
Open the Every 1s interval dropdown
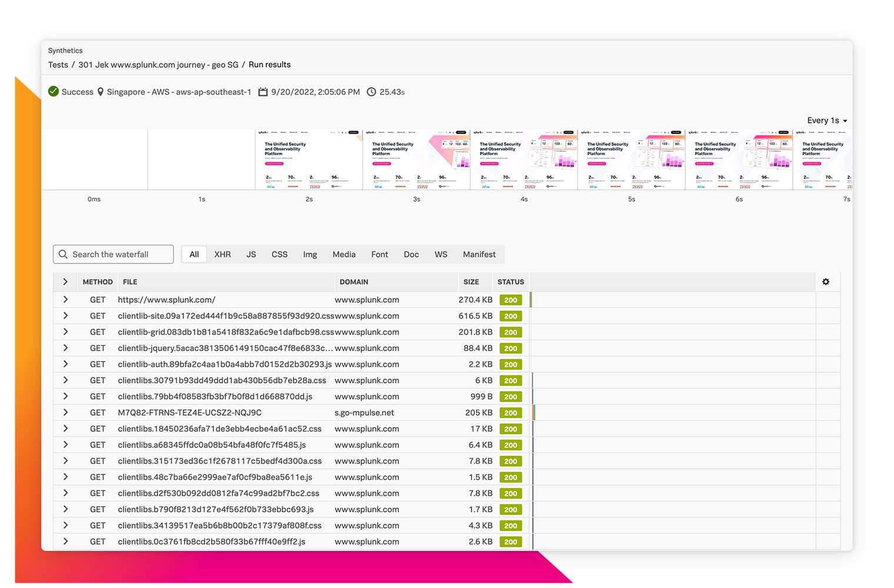[826, 120]
